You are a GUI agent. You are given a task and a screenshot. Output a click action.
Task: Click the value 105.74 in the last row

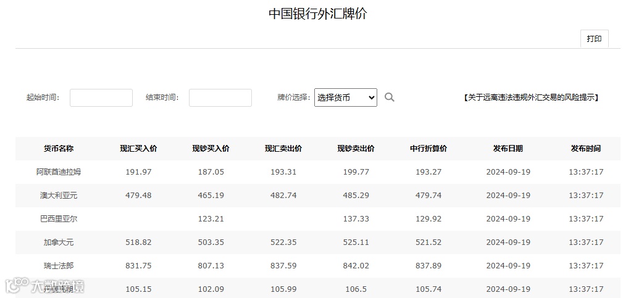(x=429, y=289)
